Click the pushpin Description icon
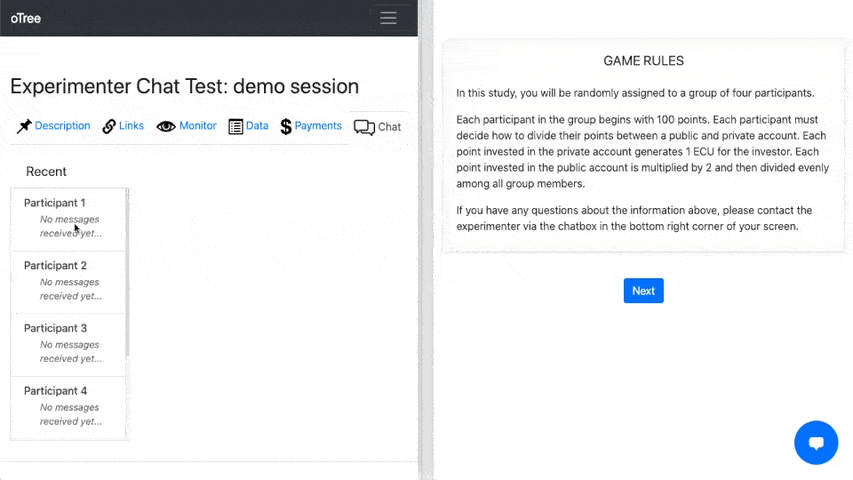853x480 pixels. [24, 126]
